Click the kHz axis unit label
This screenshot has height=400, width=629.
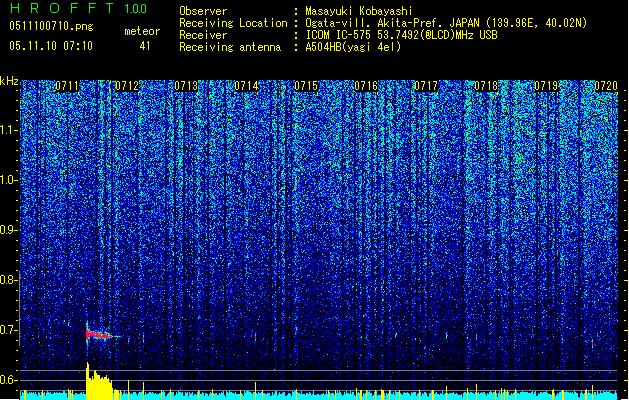click(x=9, y=81)
